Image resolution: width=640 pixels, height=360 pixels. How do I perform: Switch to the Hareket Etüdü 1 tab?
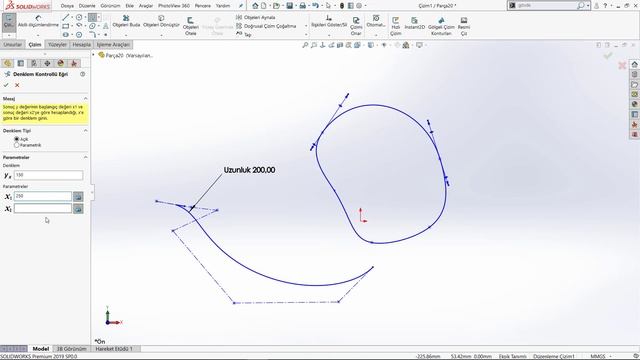[114, 349]
